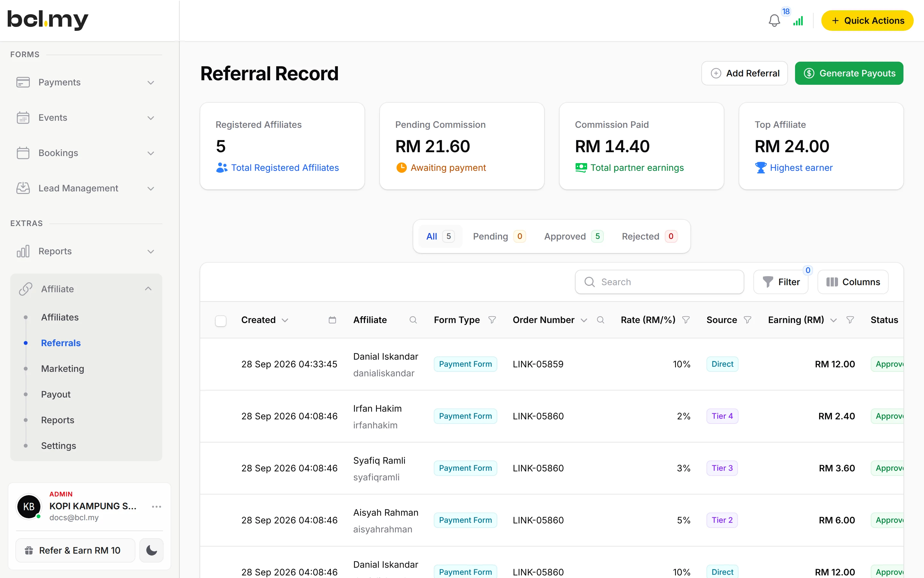Focus the Search input field
The image size is (924, 578).
pos(659,282)
